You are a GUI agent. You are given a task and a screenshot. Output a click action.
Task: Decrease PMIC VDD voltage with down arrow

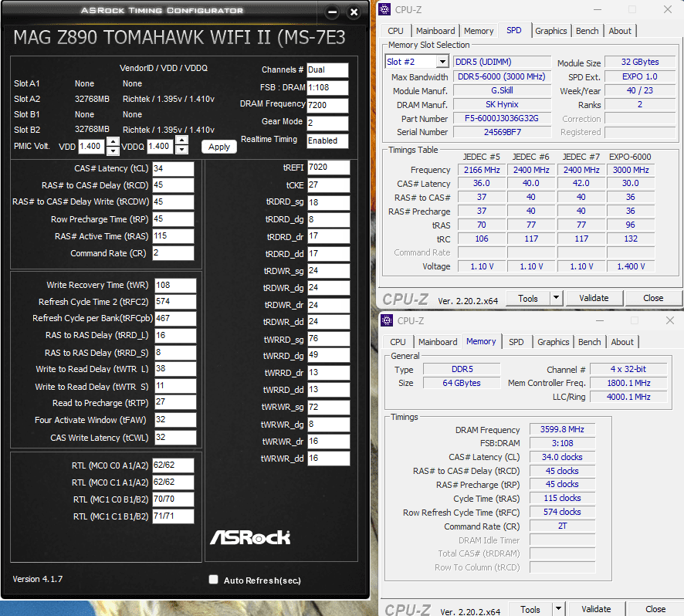point(113,151)
